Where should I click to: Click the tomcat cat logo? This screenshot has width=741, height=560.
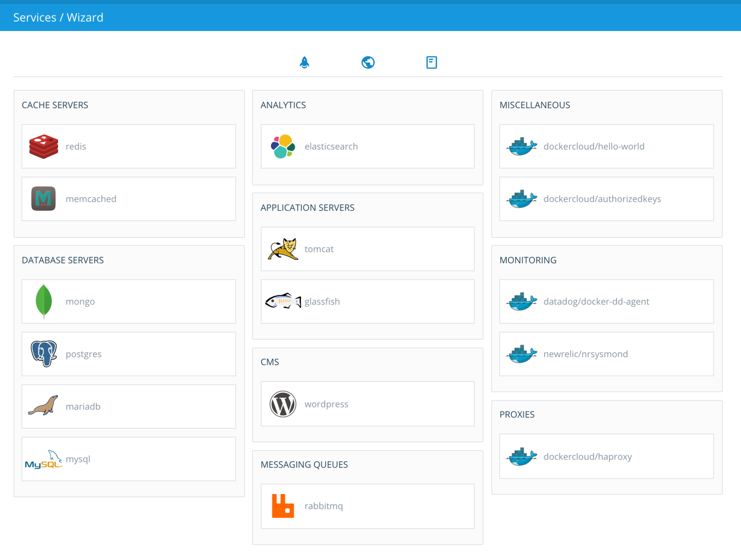[x=283, y=249]
